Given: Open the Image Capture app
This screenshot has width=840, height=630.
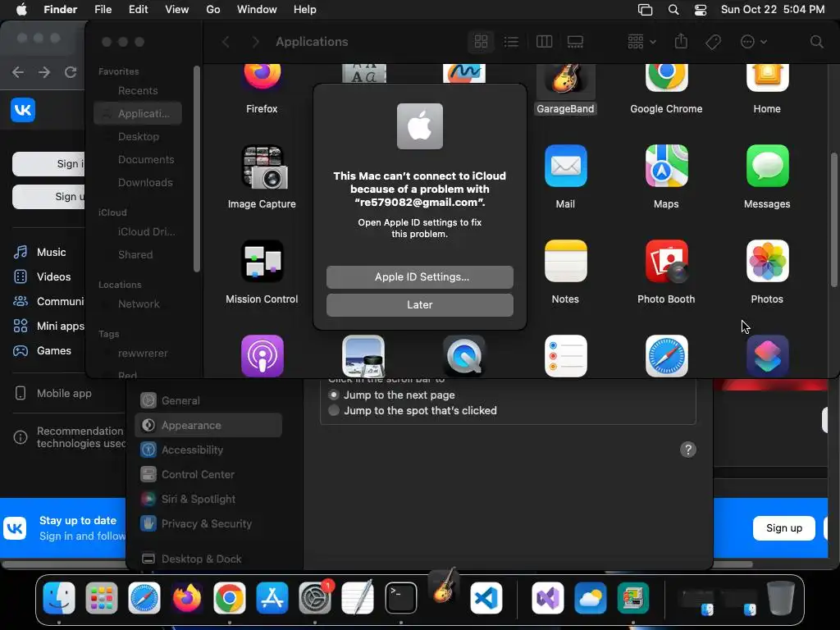Looking at the screenshot, I should click(262, 167).
